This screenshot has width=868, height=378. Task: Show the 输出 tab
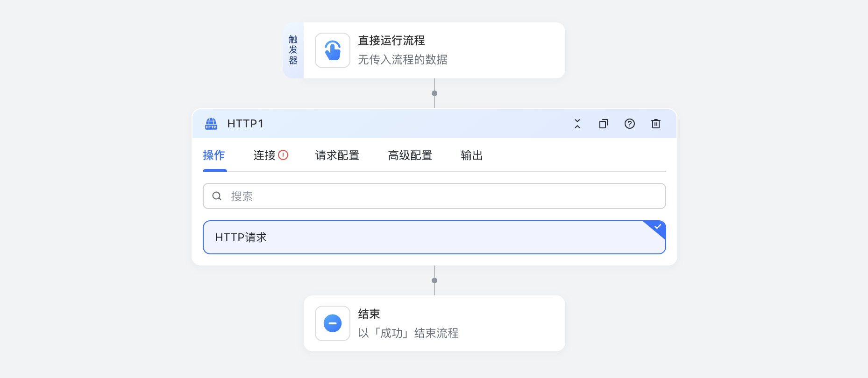[x=471, y=155]
